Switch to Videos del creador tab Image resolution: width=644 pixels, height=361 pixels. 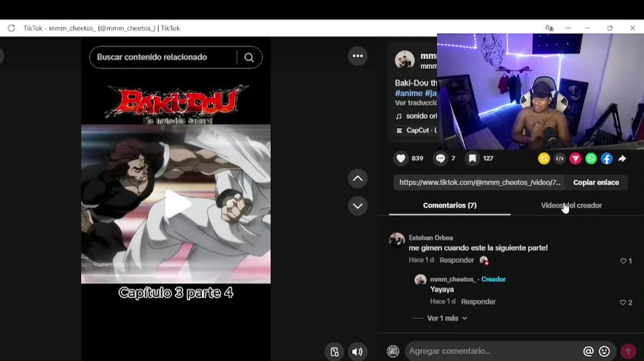571,205
